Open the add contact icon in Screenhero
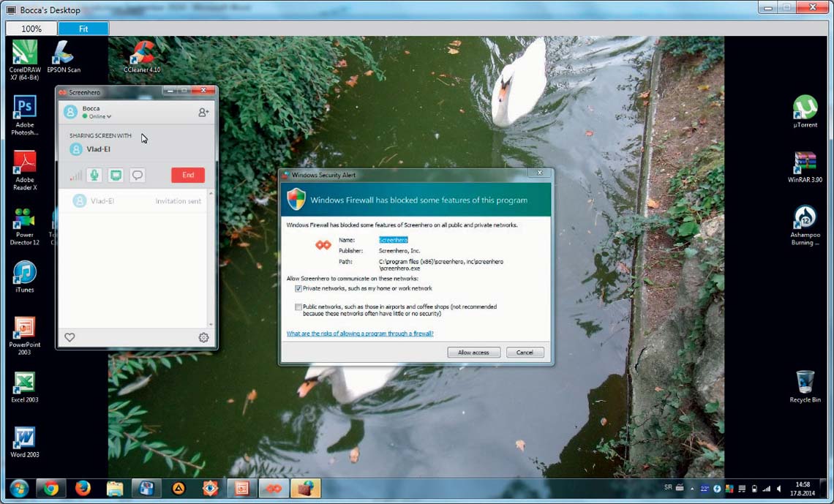Viewport: 834px width, 504px height. [203, 112]
